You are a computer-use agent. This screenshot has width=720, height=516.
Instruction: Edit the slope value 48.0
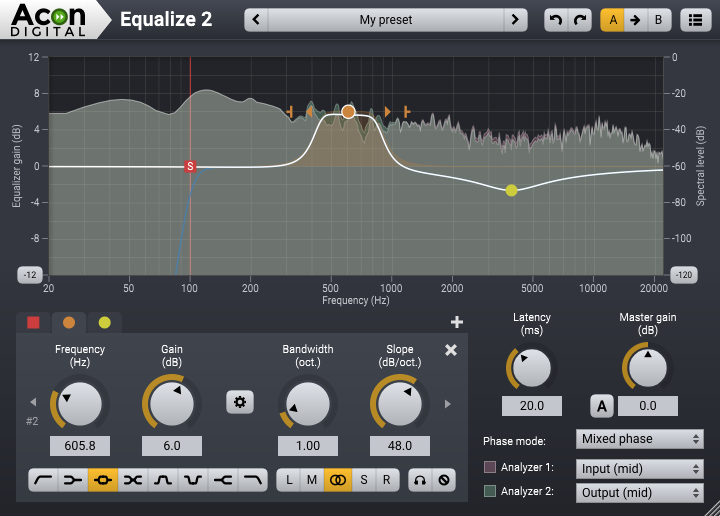coord(399,446)
